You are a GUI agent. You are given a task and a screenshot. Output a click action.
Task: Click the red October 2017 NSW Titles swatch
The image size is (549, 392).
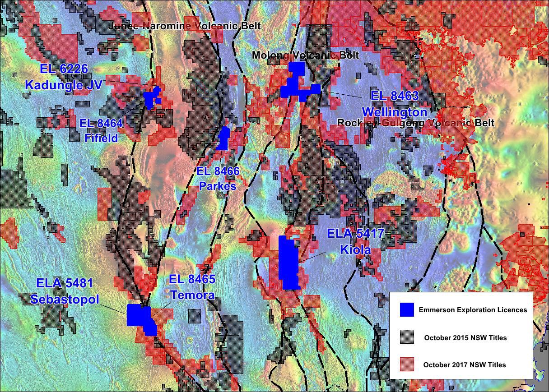(407, 364)
